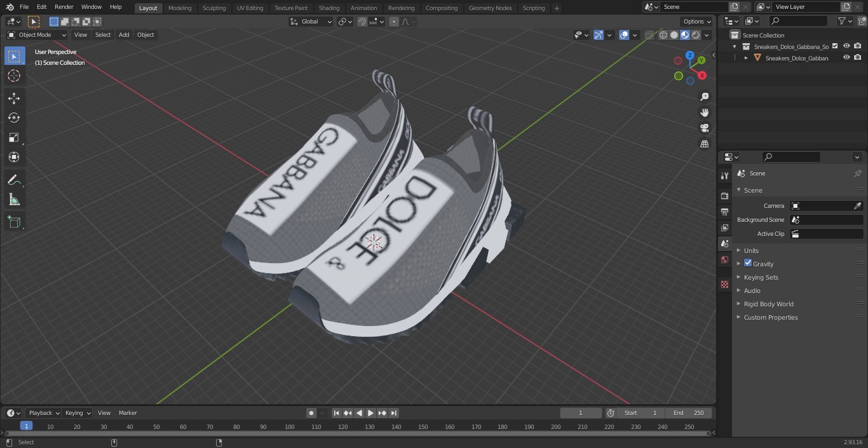Toggle snapping magnet icon
Image resolution: width=868 pixels, height=448 pixels.
362,22
